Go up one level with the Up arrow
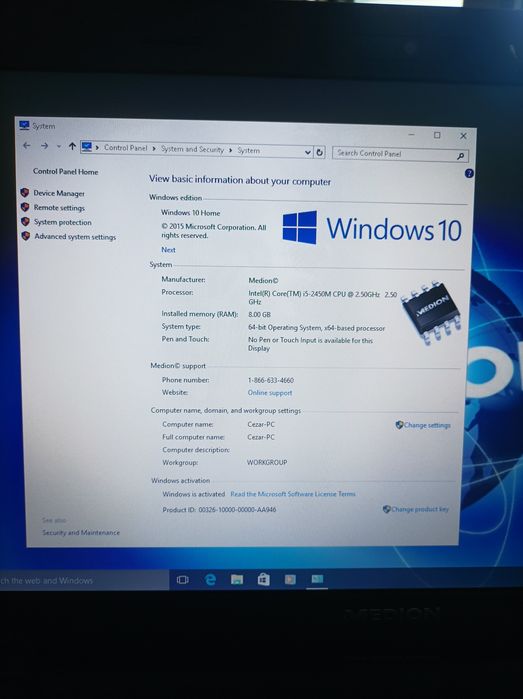The image size is (523, 699). (72, 146)
